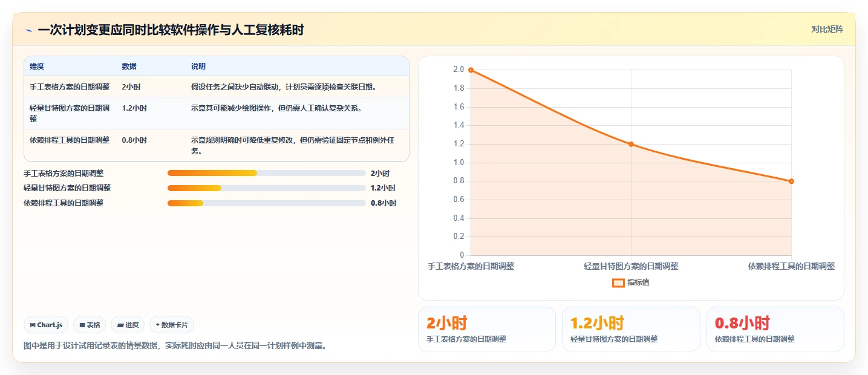This screenshot has width=868, height=375.
Task: Click table cell 轻量甘特图方案的日期调整
Action: (x=70, y=113)
